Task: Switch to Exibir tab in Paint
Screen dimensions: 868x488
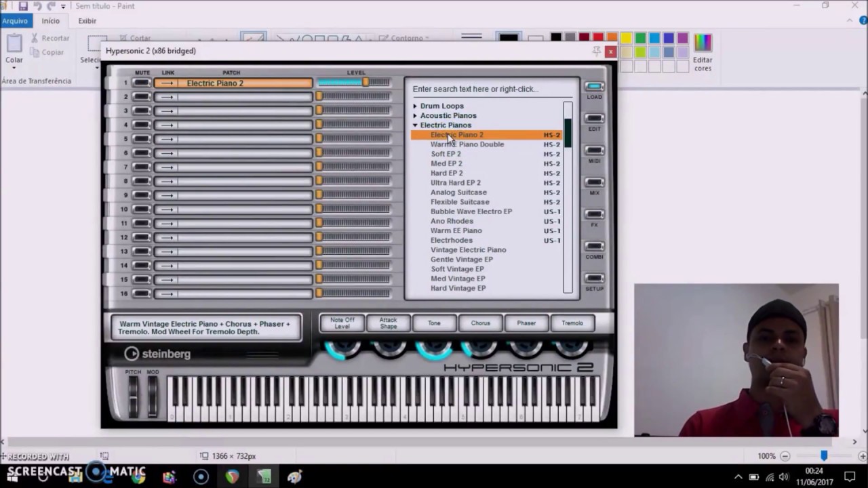Action: pos(87,21)
